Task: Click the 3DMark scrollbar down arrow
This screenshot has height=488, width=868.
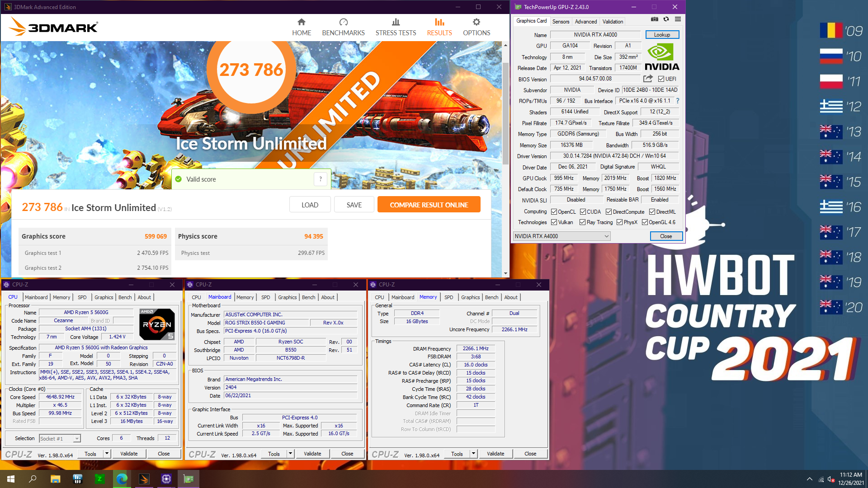Action: (x=505, y=273)
